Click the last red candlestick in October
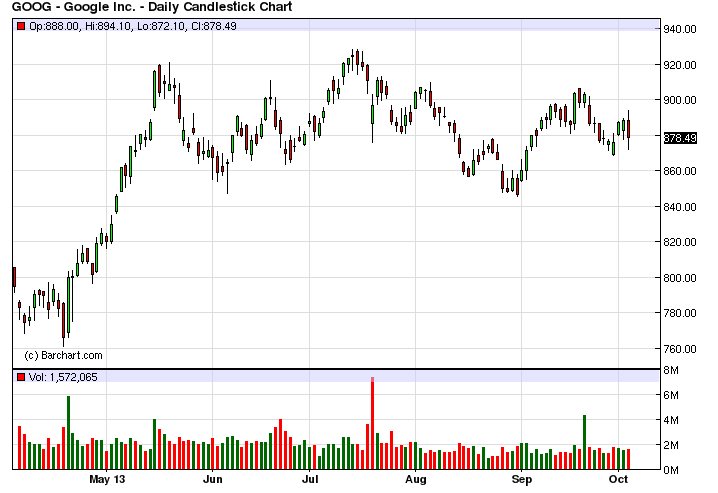 pyautogui.click(x=629, y=129)
